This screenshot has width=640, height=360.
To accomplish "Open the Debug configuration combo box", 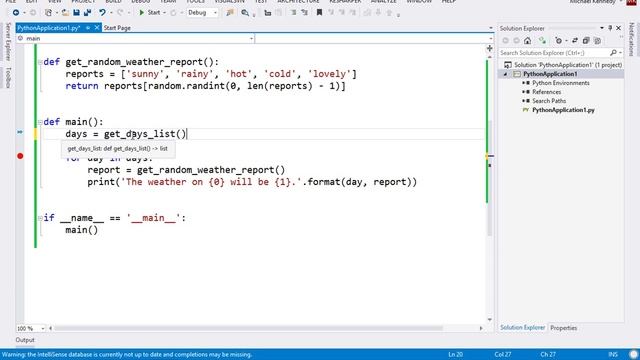I will pos(202,13).
